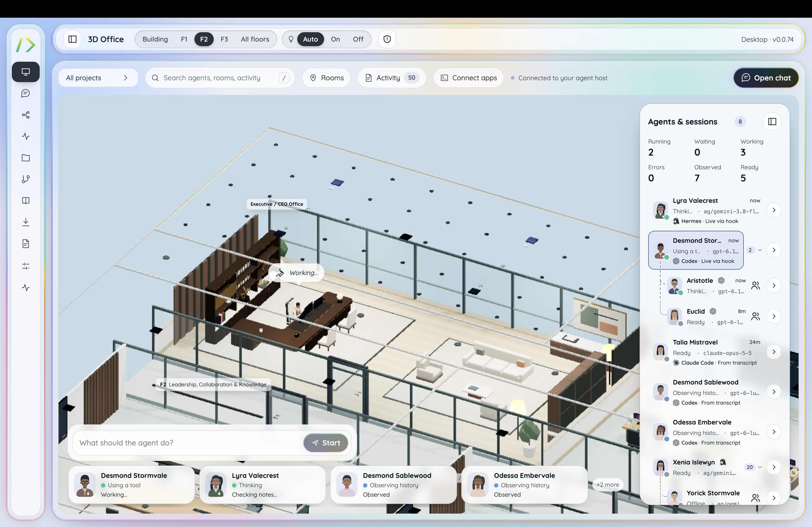
Task: Set lighting mode to Auto
Action: (310, 39)
